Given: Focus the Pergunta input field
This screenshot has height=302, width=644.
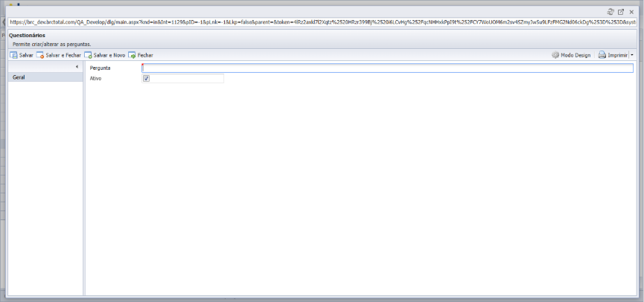Looking at the screenshot, I should click(387, 68).
